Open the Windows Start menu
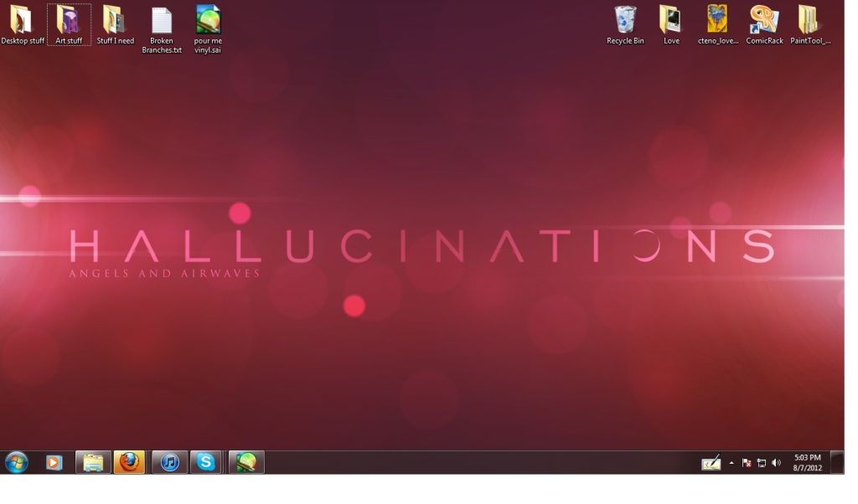This screenshot has width=858, height=504. click(17, 462)
